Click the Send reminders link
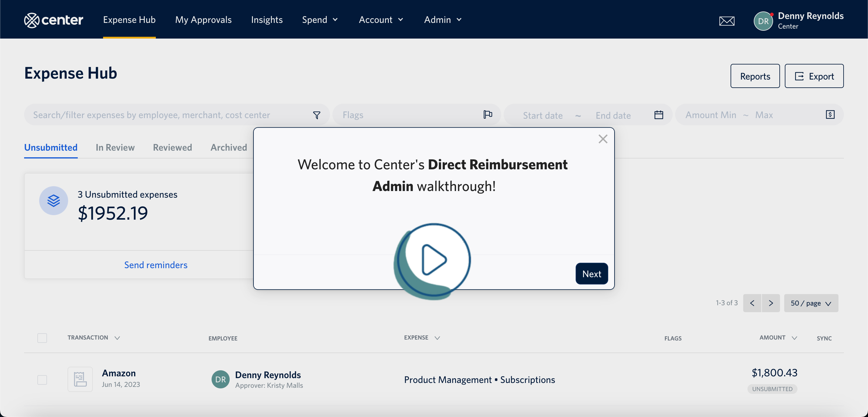This screenshot has width=868, height=417. point(156,265)
